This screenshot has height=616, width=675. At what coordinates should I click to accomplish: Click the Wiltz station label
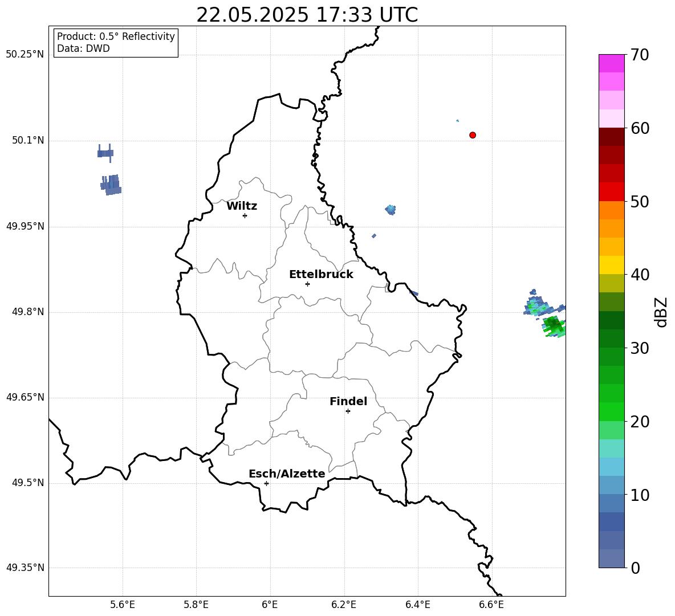pyautogui.click(x=242, y=206)
